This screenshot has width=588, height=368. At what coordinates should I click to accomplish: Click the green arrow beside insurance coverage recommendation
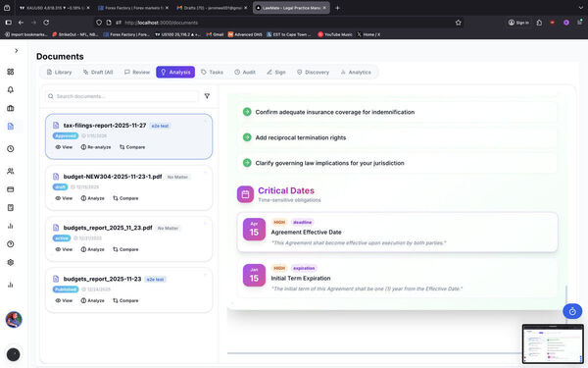click(247, 112)
